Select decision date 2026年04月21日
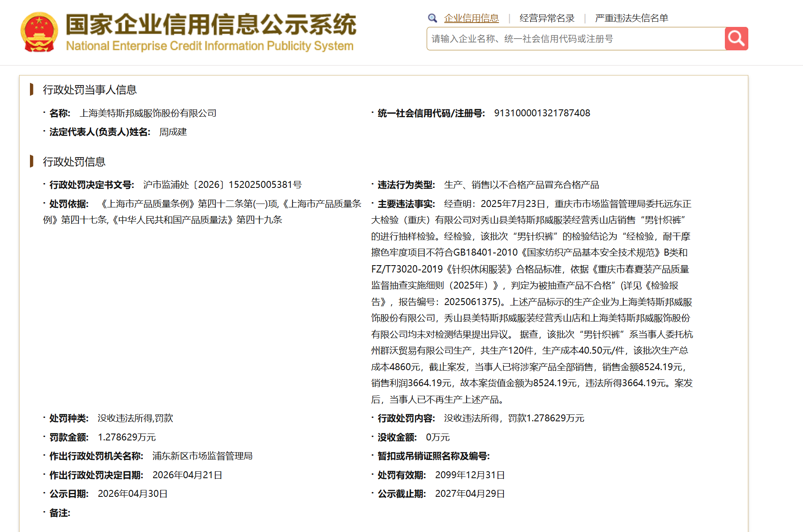803x532 pixels. [x=187, y=475]
